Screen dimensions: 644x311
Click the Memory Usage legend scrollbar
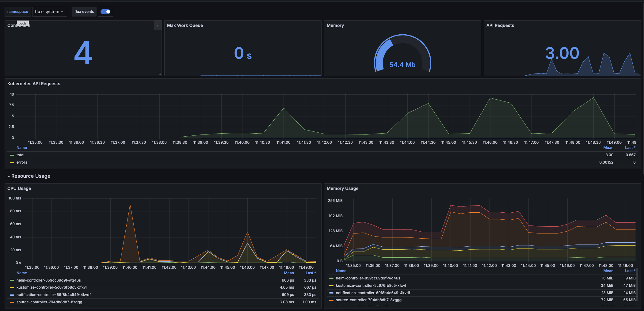[637, 285]
